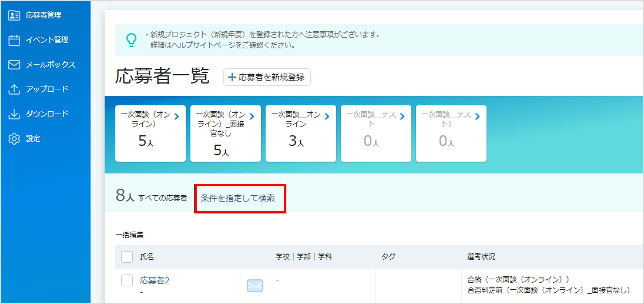Screen dimensions: 644x304
Task: Click the ダウンロード download icon
Action: click(14, 114)
